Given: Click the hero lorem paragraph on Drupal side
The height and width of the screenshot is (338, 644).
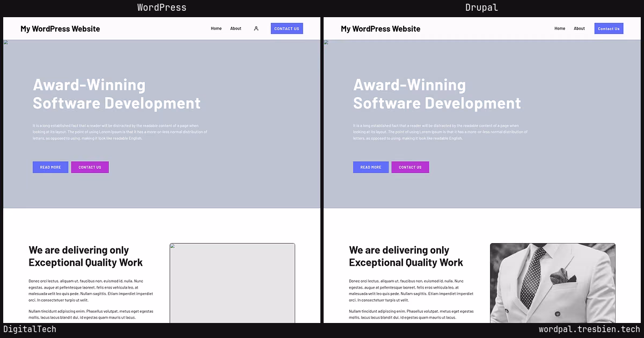Looking at the screenshot, I should pyautogui.click(x=440, y=132).
